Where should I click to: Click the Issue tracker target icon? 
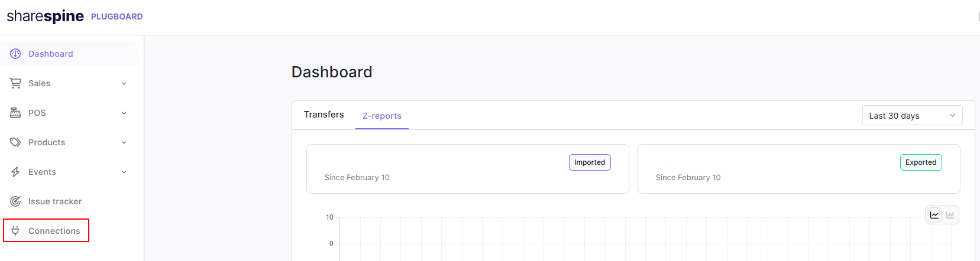(x=15, y=201)
